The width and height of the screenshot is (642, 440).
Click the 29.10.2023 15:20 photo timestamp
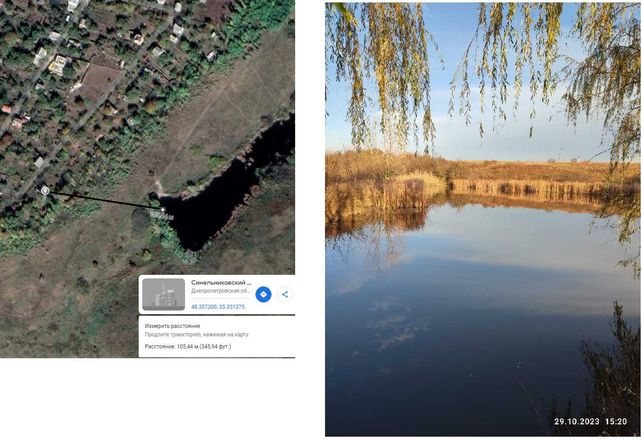[590, 421]
